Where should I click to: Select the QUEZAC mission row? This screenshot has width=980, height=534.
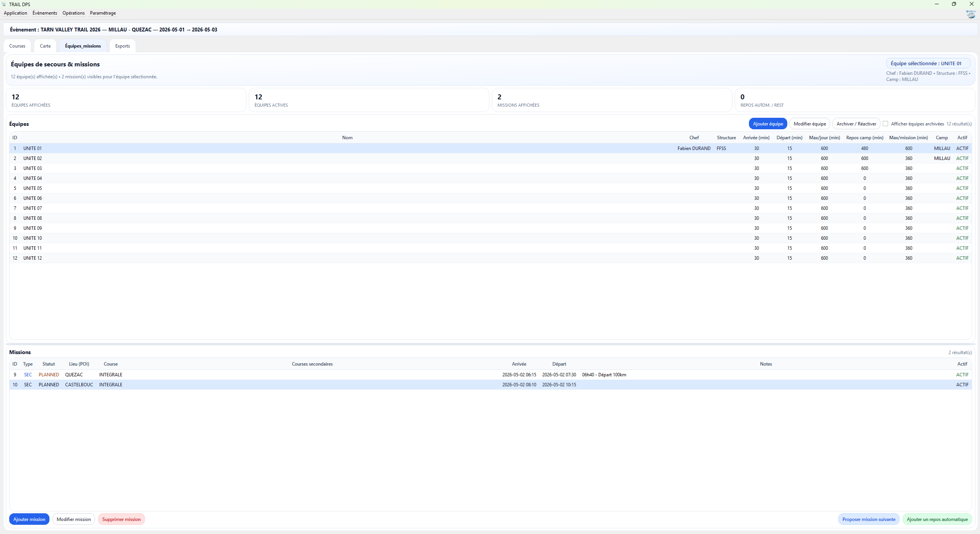pyautogui.click(x=74, y=375)
